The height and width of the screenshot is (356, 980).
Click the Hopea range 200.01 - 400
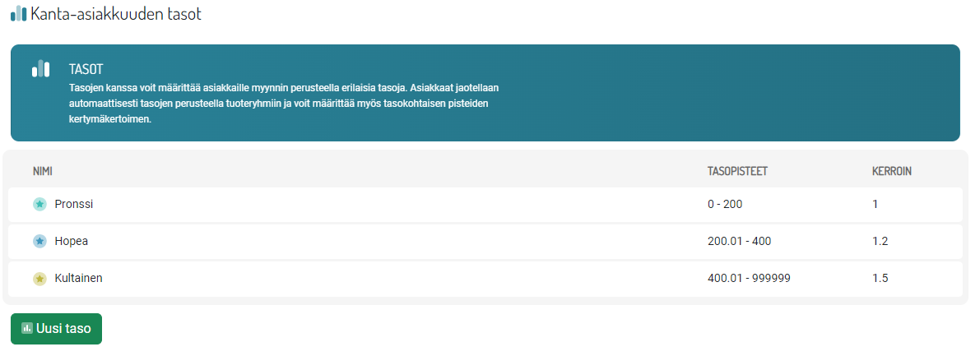coord(739,242)
